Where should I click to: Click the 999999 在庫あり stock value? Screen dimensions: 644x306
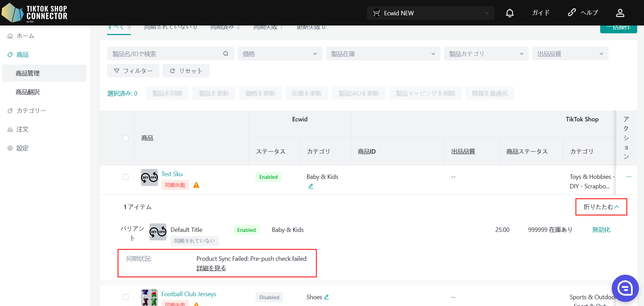pos(550,230)
